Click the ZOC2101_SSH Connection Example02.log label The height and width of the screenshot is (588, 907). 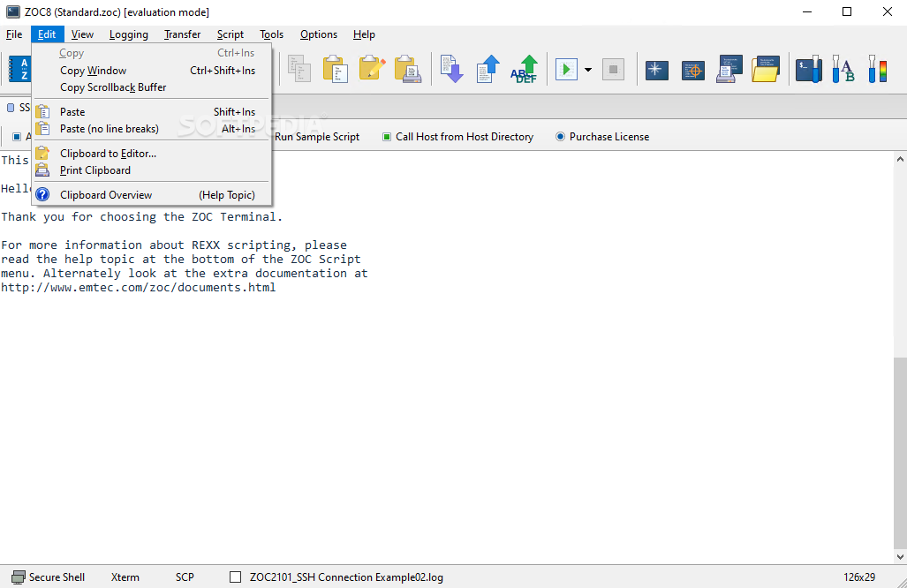point(346,577)
